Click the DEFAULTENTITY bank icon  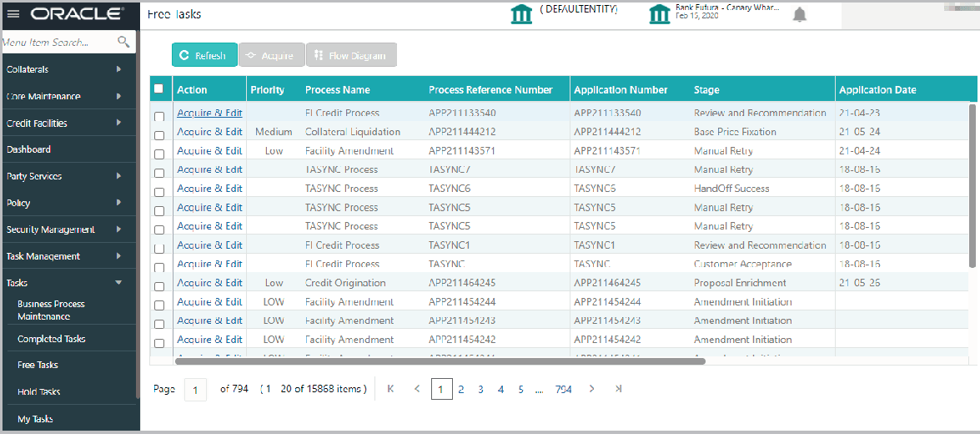click(521, 14)
